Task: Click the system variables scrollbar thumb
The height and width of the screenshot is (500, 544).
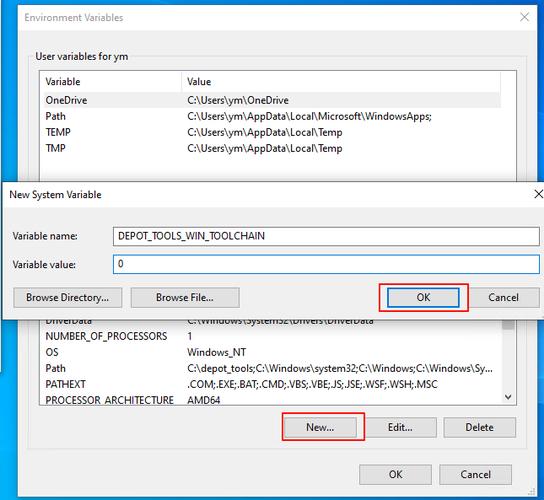Action: [508, 325]
